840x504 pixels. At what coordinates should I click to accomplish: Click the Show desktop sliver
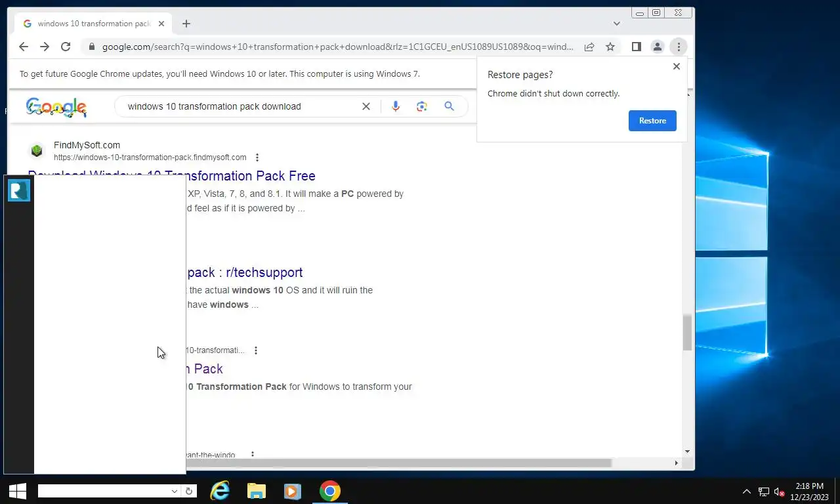837,491
